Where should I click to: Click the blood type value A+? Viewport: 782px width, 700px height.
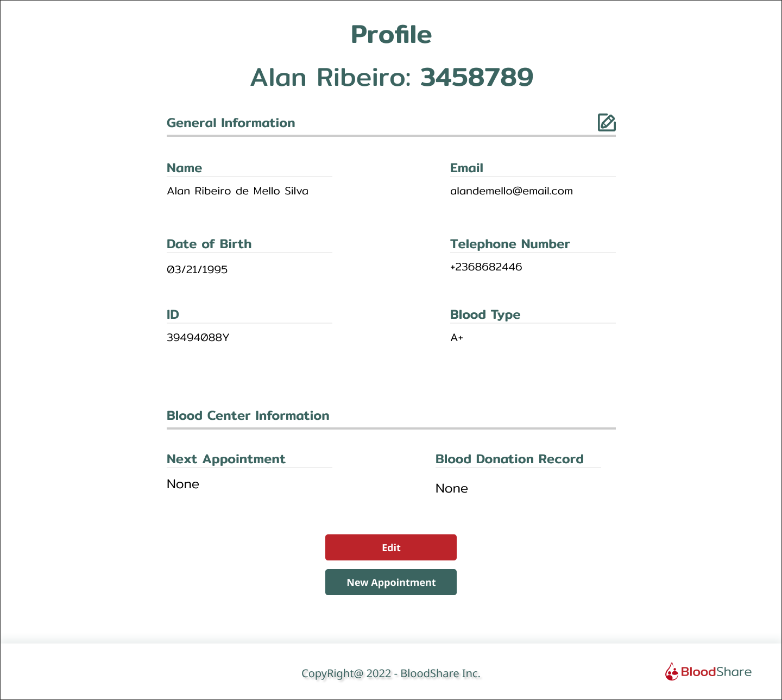tap(457, 337)
